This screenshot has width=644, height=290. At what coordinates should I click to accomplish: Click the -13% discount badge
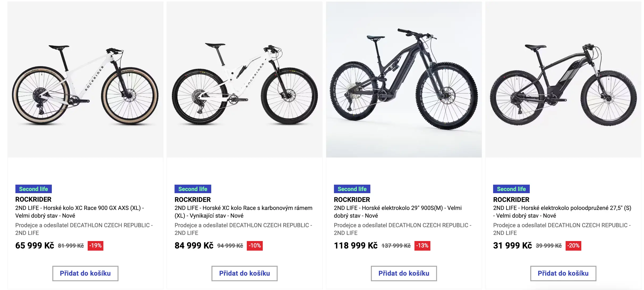422,246
